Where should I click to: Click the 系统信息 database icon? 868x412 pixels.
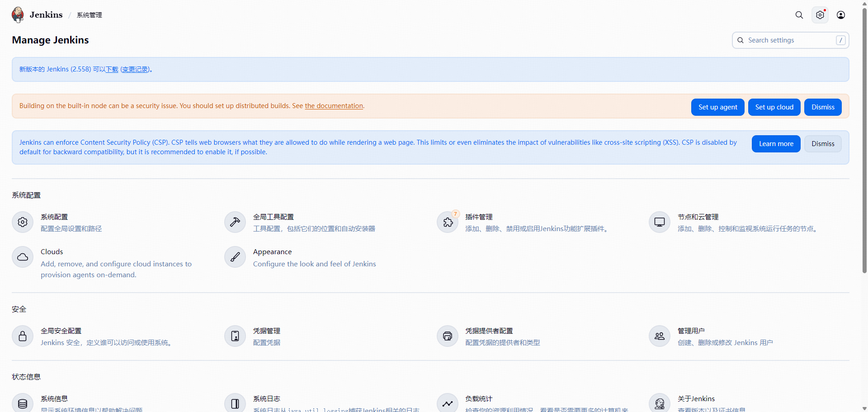(x=23, y=403)
